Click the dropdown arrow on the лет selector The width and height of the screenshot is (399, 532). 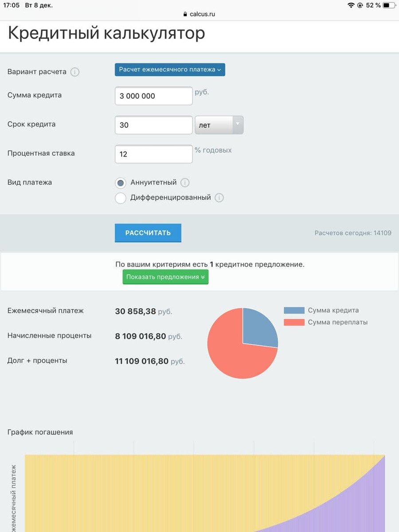pos(239,125)
